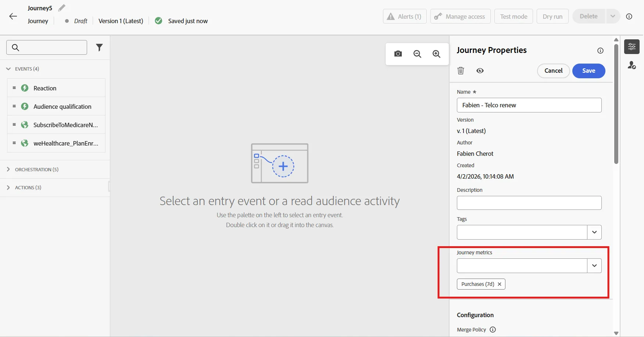Expand the ORCHESTRATION (5) section

point(8,169)
